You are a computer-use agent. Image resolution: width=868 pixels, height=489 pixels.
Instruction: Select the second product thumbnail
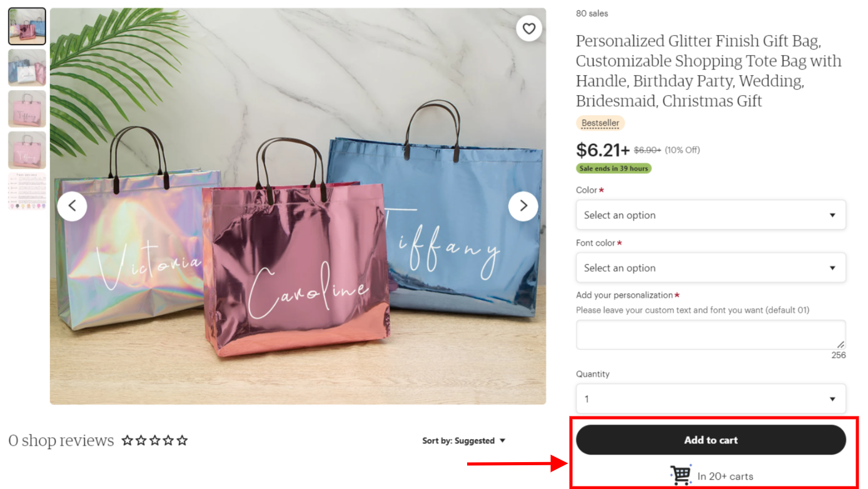click(x=27, y=68)
